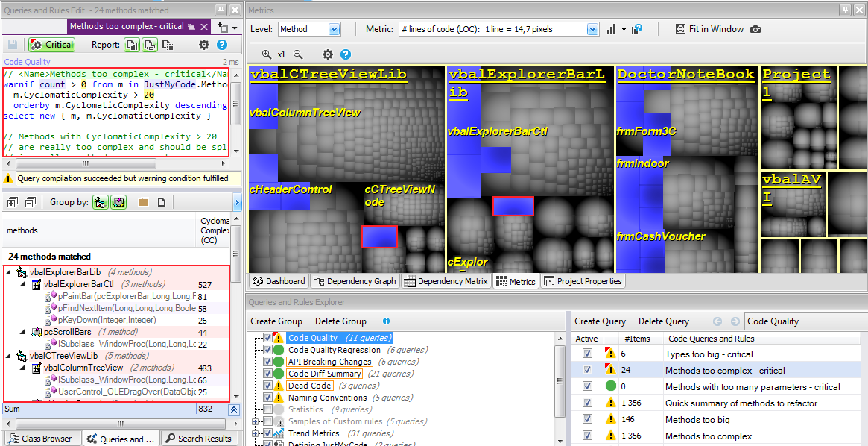Click the zoom out magnifier icon

pos(298,54)
